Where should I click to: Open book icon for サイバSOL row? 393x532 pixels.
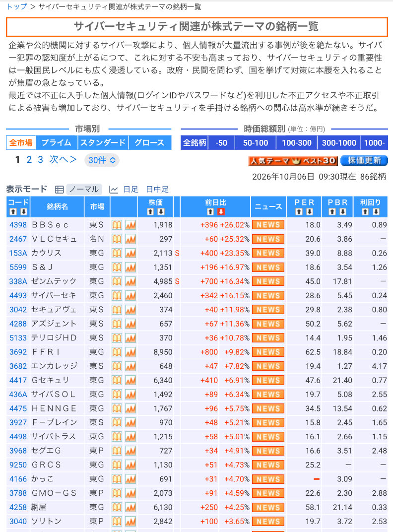117,394
